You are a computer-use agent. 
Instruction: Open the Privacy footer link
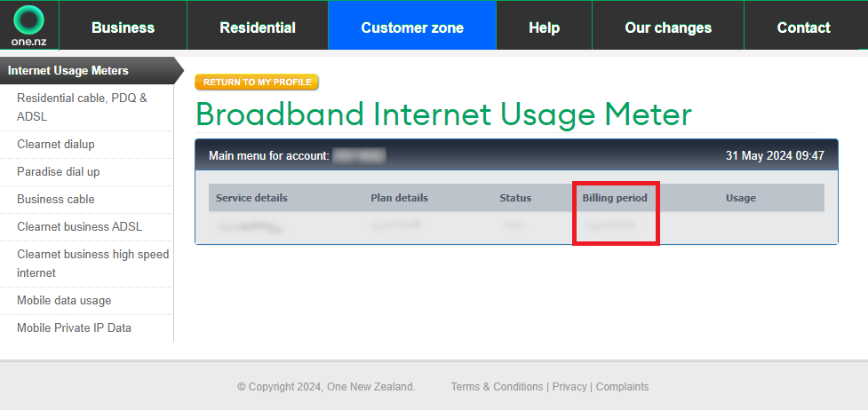tap(569, 387)
